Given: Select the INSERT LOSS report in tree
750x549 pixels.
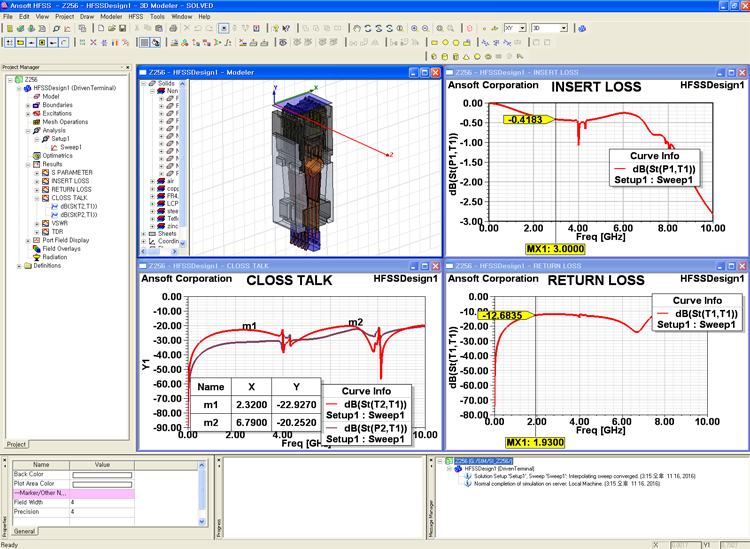Looking at the screenshot, I should click(x=70, y=181).
